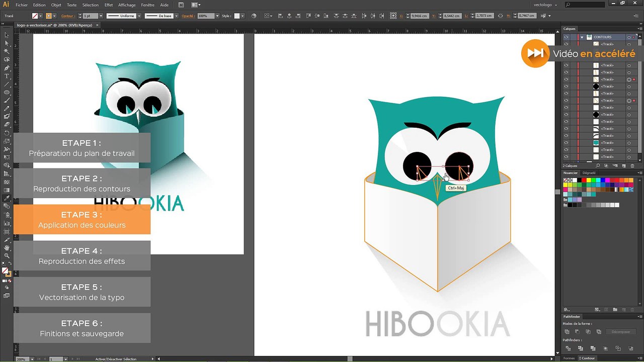Apply Merge pathfinder
This screenshot has width=644, height=362.
coord(593,348)
